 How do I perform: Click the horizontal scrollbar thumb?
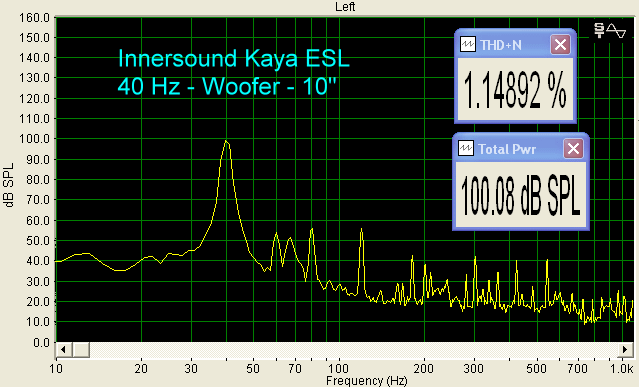[81, 350]
